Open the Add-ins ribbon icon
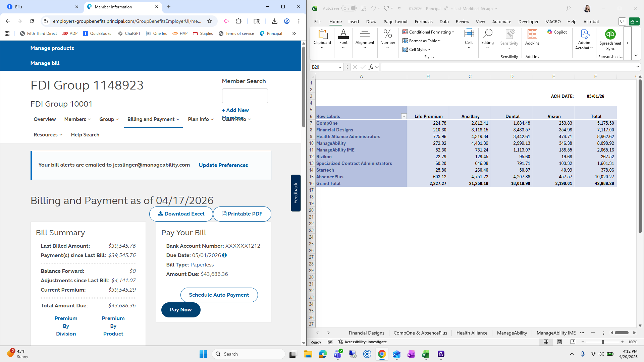Image resolution: width=644 pixels, height=362 pixels. (x=532, y=37)
